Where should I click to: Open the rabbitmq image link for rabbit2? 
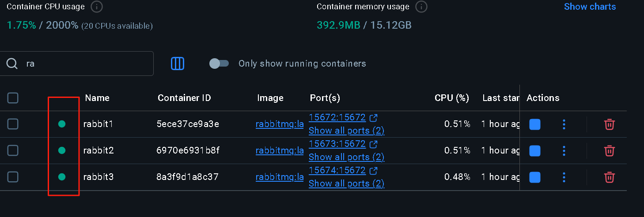[280, 151]
